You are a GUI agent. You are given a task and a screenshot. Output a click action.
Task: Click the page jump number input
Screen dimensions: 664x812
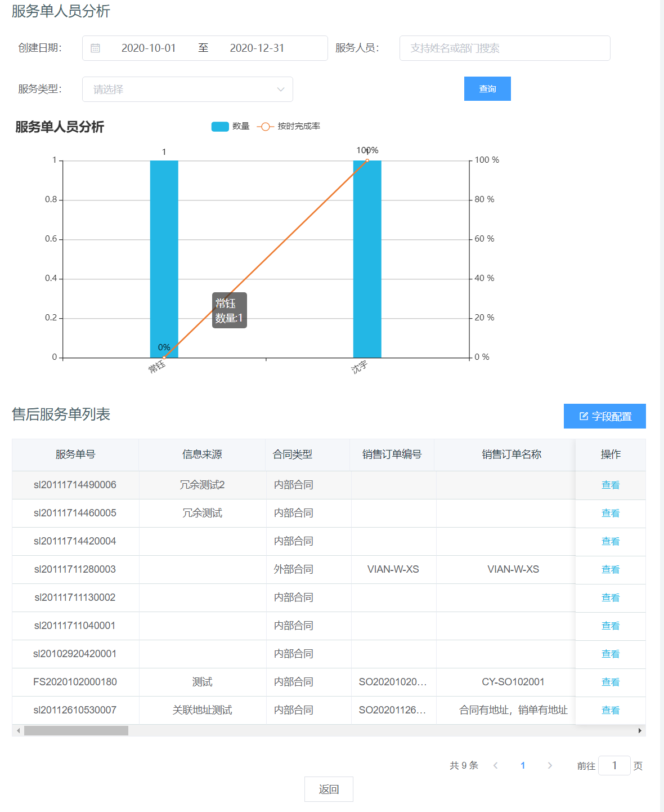pos(614,765)
